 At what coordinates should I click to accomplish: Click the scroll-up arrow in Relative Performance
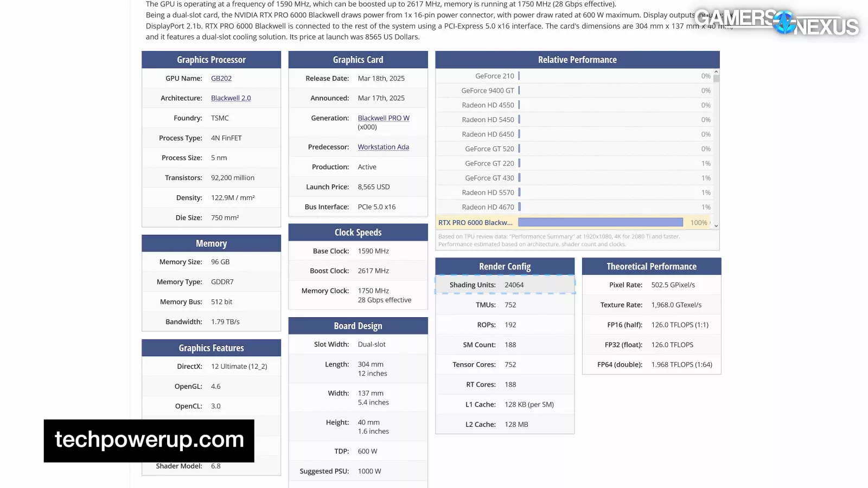[716, 72]
